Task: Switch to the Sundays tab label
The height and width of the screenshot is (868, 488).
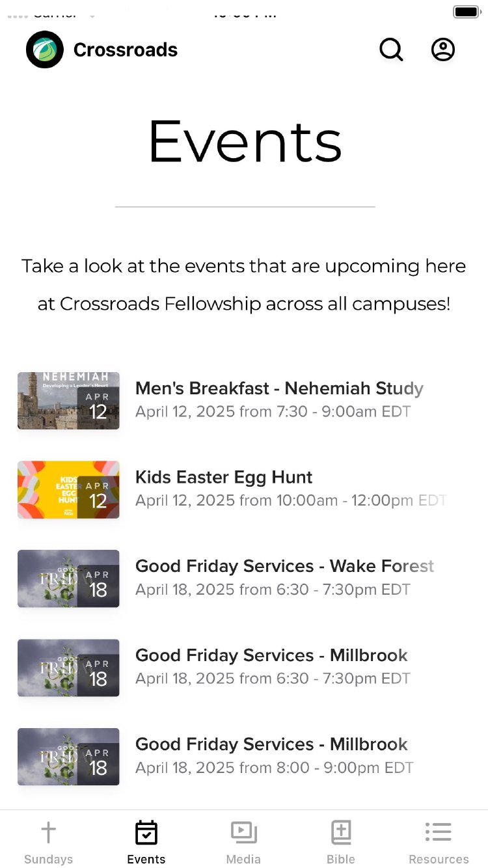Action: tap(48, 860)
